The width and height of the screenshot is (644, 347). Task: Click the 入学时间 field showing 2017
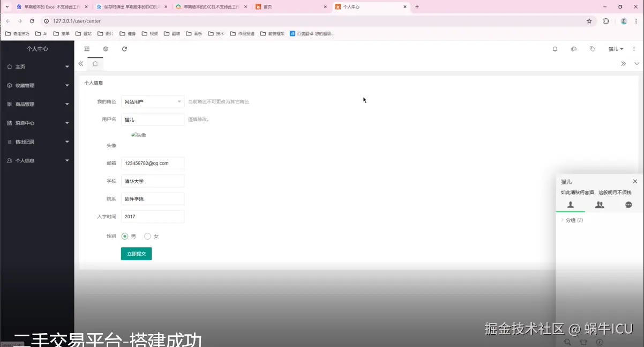click(153, 217)
